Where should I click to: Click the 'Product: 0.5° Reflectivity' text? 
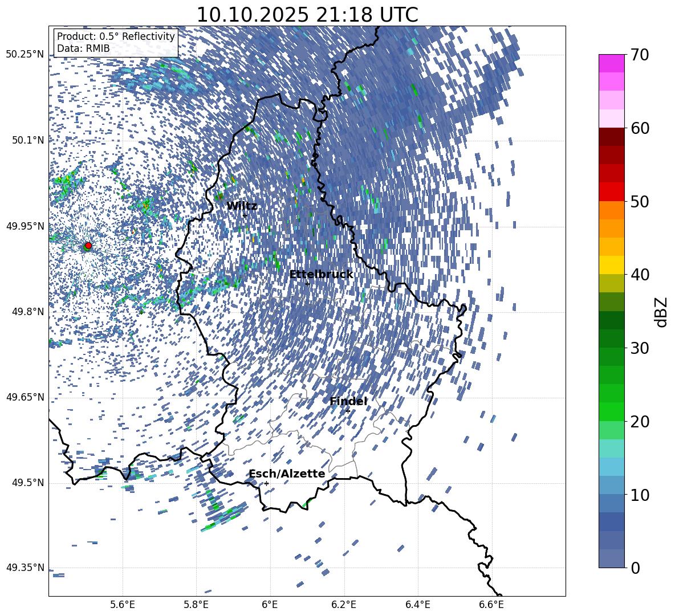point(116,36)
